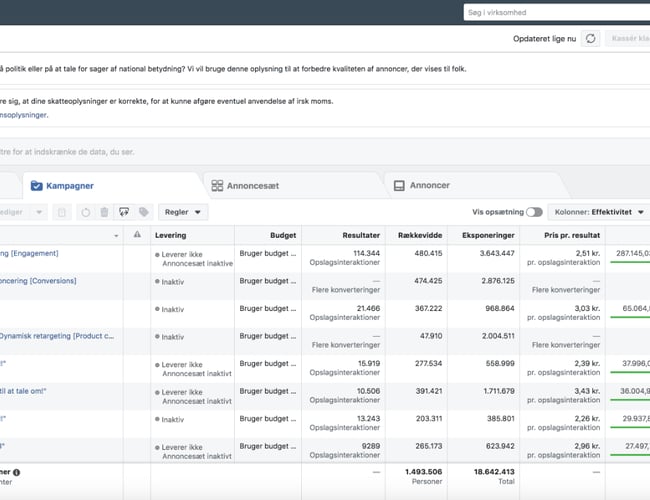Open the [Engagement] campaign link
Image resolution: width=650 pixels, height=500 pixels.
29,254
